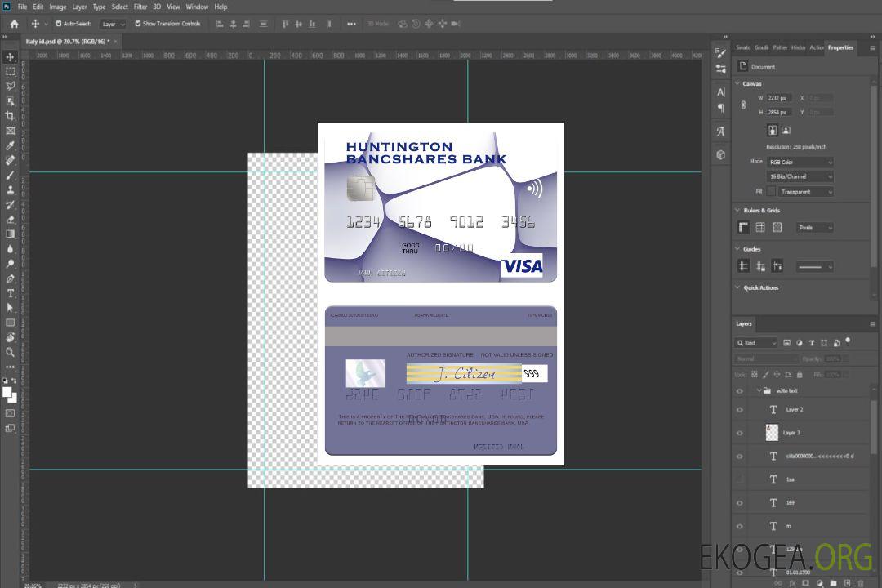Open the ruler units Pixels dropdown
This screenshot has width=882, height=588.
815,228
